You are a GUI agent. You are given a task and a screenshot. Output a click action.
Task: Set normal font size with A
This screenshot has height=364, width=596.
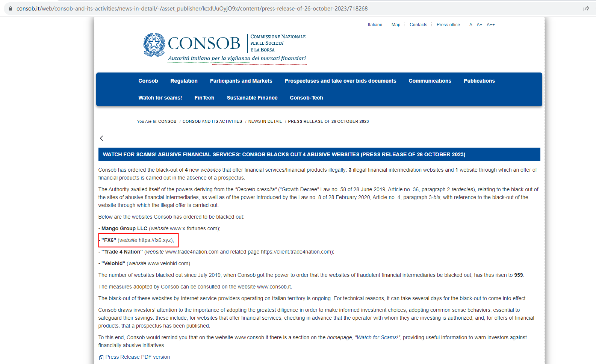tap(470, 25)
